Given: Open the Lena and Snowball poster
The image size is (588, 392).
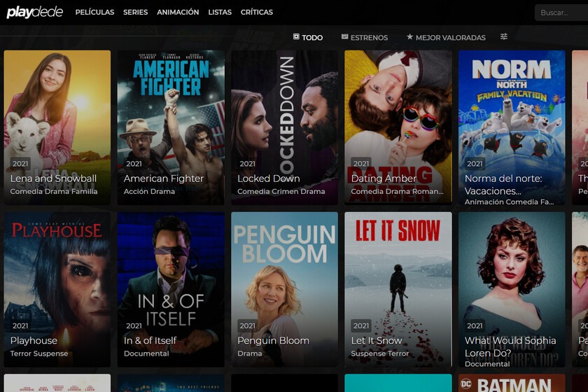Looking at the screenshot, I should click(57, 127).
